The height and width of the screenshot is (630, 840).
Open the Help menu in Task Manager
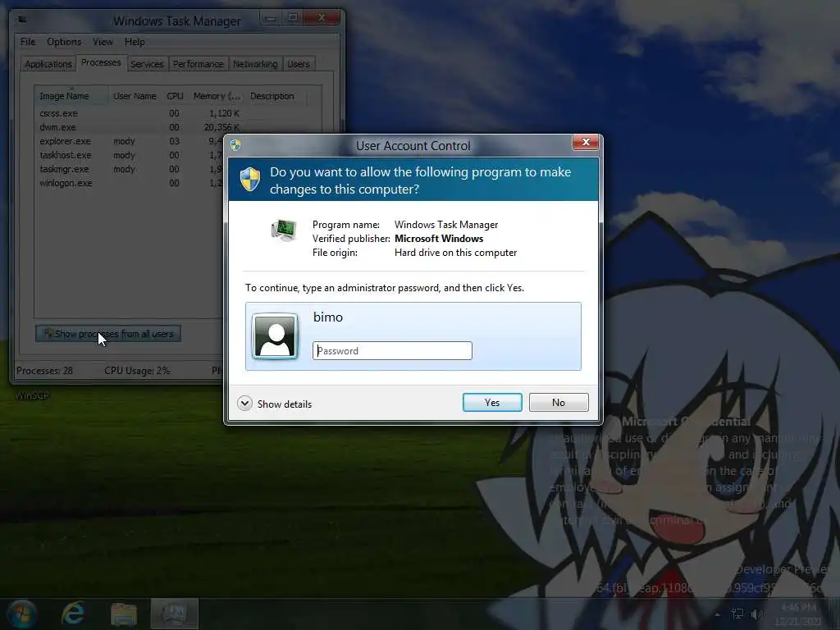click(135, 42)
